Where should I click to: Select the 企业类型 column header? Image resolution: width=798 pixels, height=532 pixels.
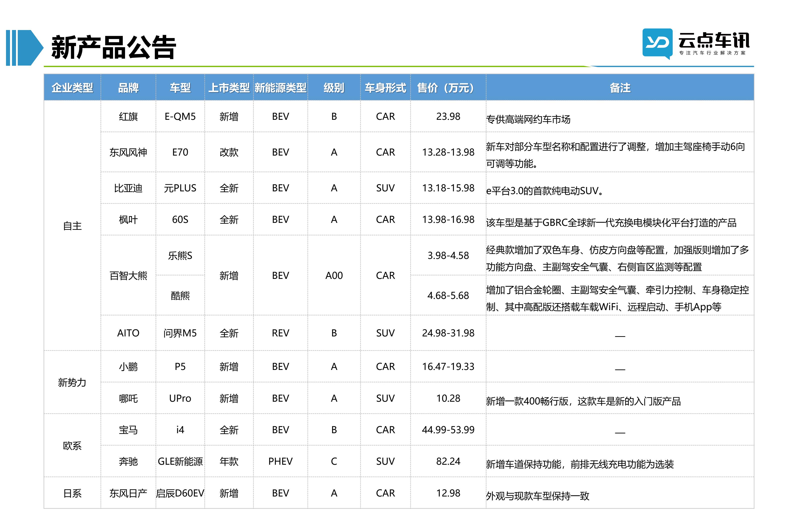[x=72, y=88]
